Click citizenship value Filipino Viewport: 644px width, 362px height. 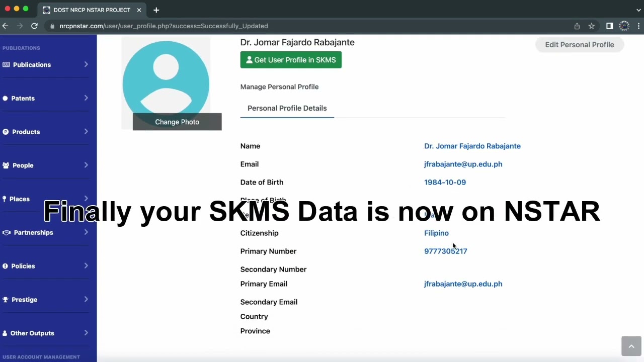coord(436,233)
